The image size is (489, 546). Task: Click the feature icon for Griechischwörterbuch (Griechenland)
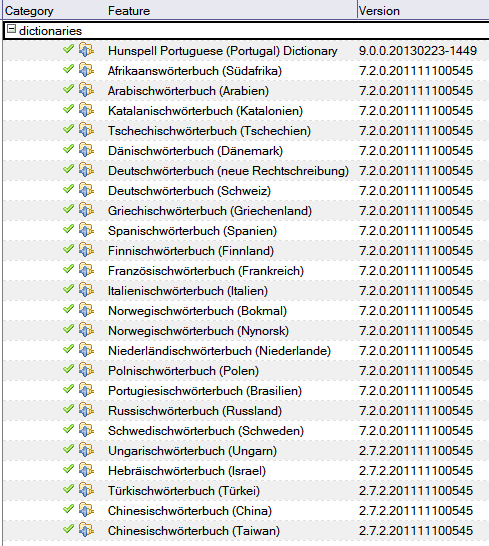point(86,210)
